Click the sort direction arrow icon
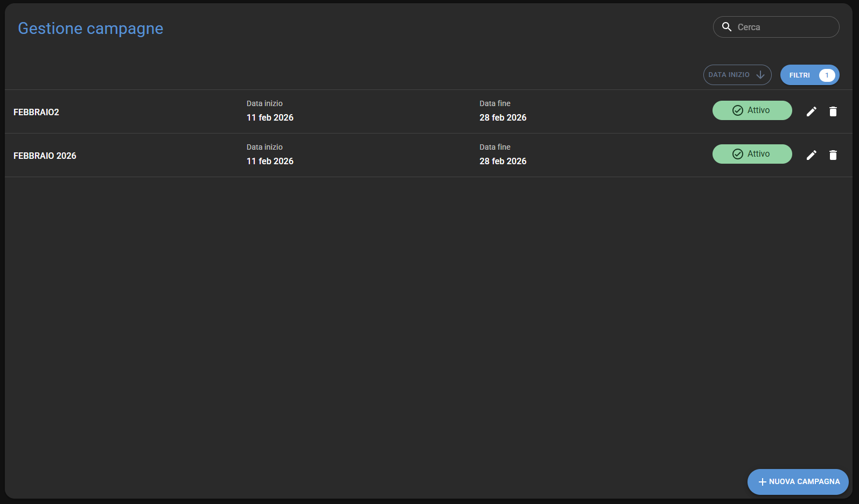 (760, 75)
